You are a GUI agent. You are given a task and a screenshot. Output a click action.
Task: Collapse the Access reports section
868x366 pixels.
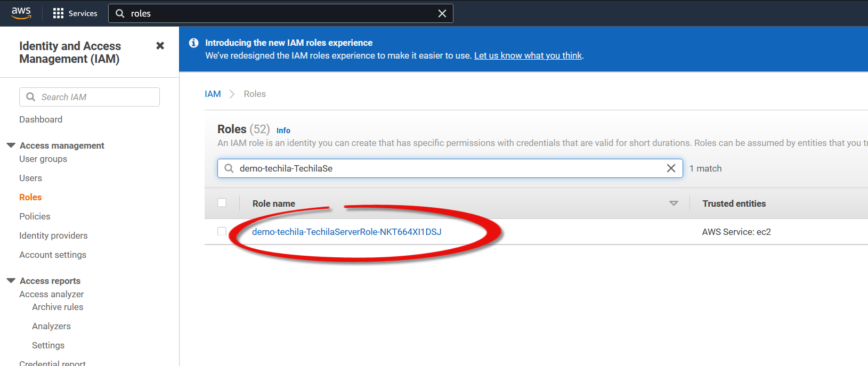tap(11, 281)
